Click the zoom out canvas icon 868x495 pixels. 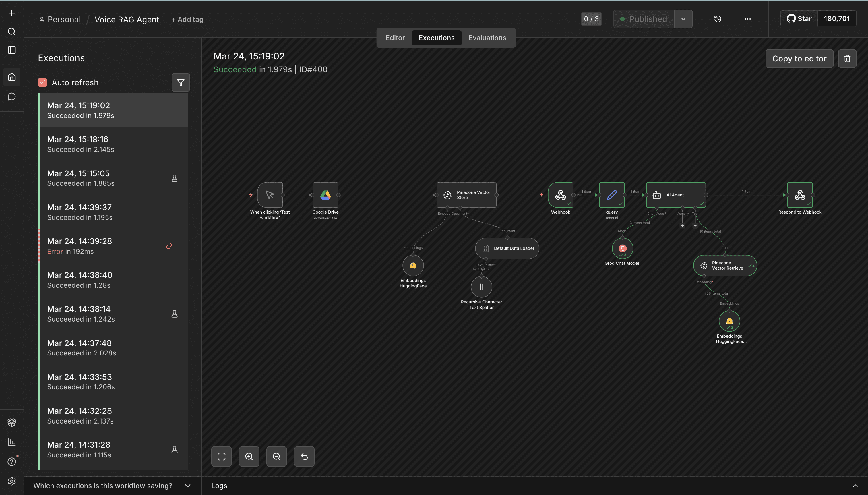[x=276, y=456]
